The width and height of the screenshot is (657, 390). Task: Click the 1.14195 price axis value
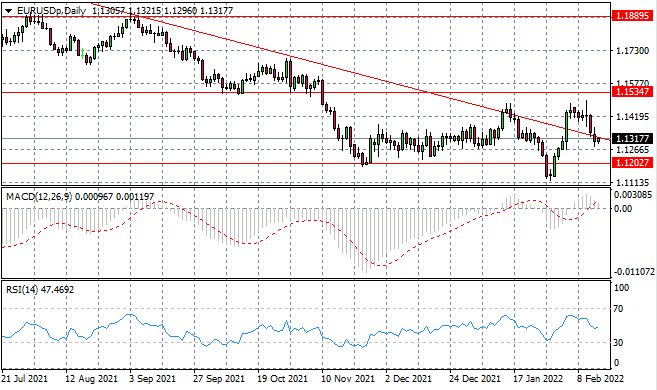click(632, 116)
